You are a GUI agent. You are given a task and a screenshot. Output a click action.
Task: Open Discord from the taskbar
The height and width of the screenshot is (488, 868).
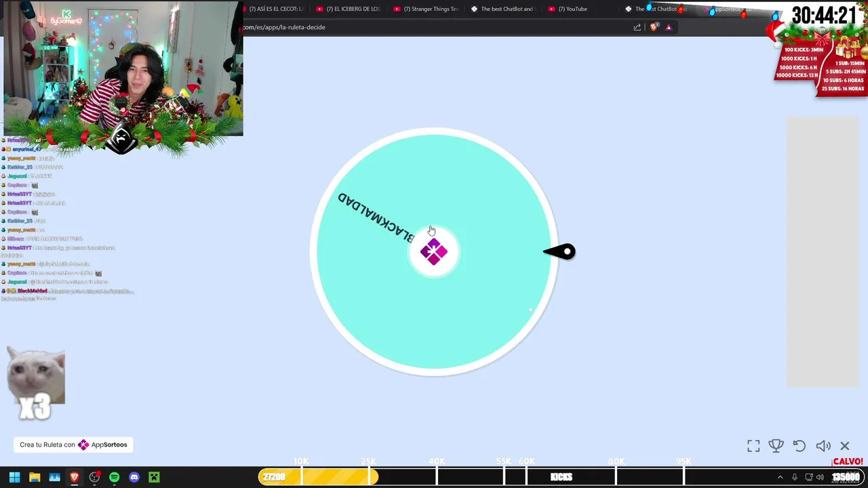[134, 477]
